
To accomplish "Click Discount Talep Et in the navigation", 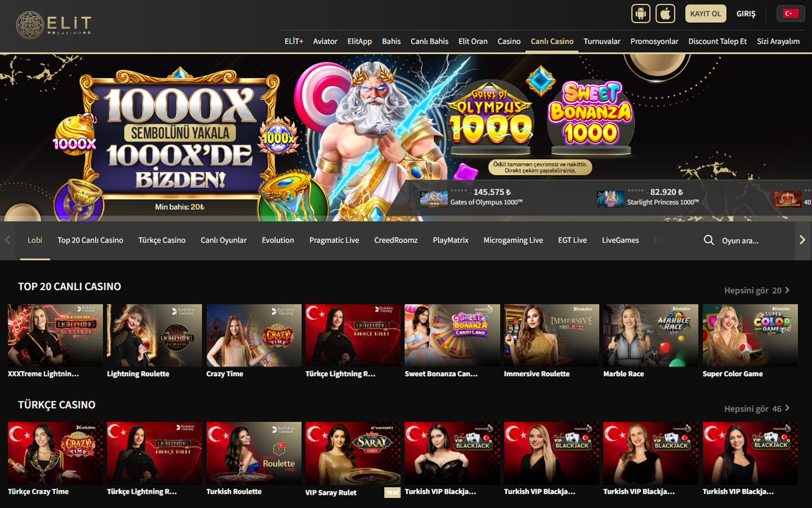I will (x=717, y=41).
